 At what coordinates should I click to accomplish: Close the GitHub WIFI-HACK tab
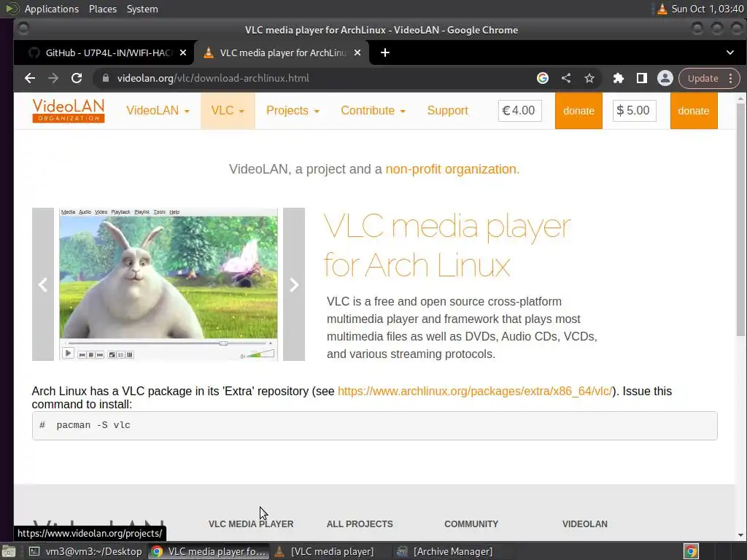coord(183,52)
